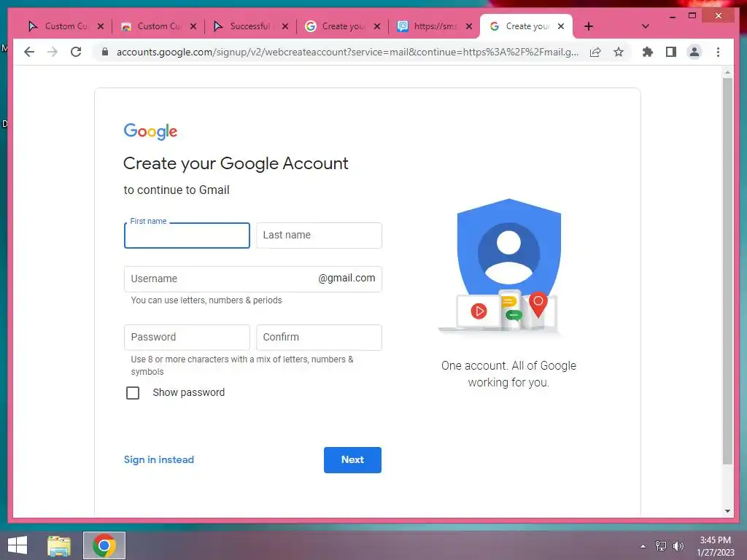Close the active Create your account tab
The width and height of the screenshot is (747, 560).
[x=561, y=26]
